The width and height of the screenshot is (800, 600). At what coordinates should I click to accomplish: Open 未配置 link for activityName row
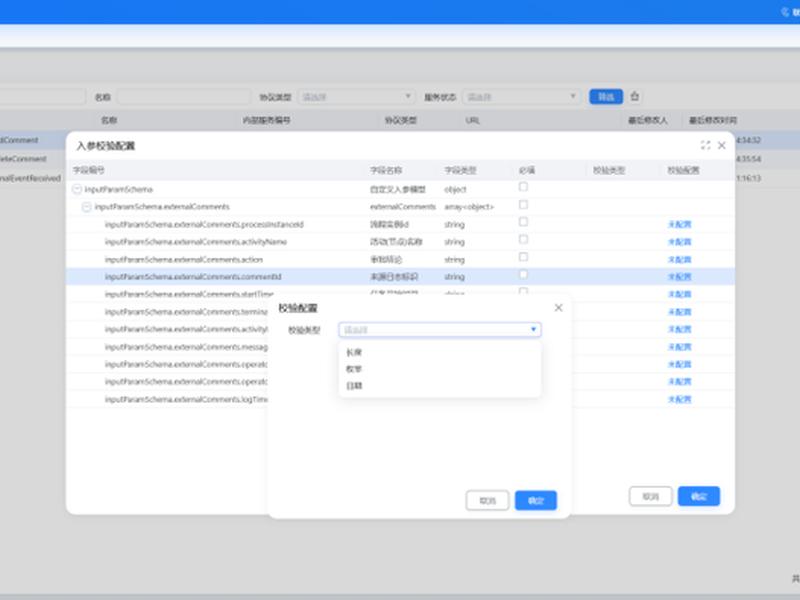click(x=680, y=242)
